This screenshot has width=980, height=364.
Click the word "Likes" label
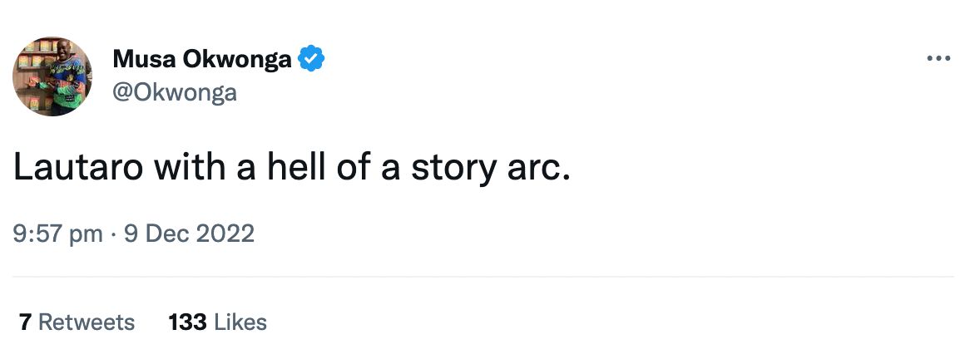click(x=240, y=322)
